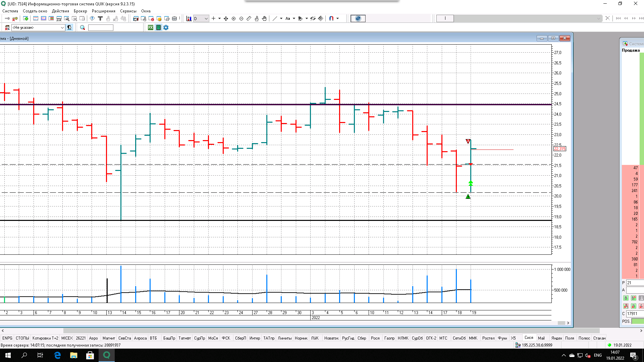Select the trend line drawing tool
Screen dimensions: 644x362
275,18
